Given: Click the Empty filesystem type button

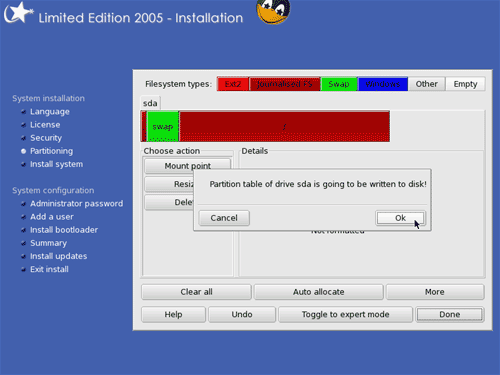Looking at the screenshot, I should click(465, 84).
